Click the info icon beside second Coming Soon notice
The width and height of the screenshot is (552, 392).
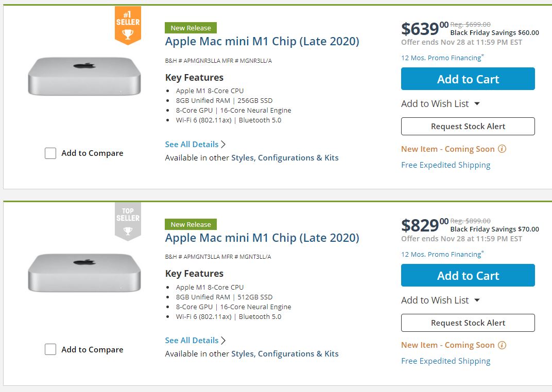(502, 345)
